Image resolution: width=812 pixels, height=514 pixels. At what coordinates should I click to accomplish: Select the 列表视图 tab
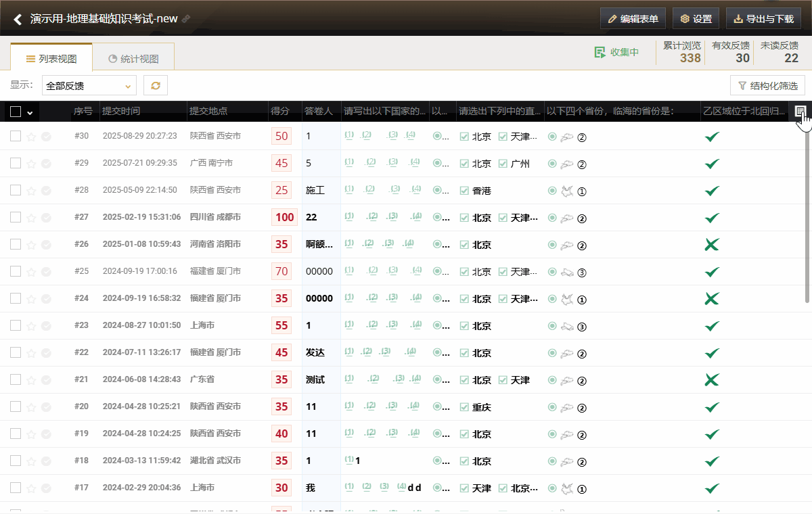51,59
